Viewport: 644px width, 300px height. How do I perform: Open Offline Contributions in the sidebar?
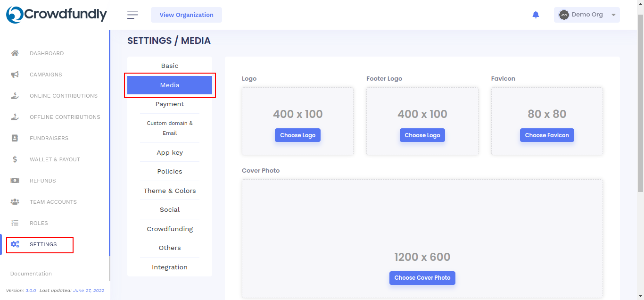[65, 117]
